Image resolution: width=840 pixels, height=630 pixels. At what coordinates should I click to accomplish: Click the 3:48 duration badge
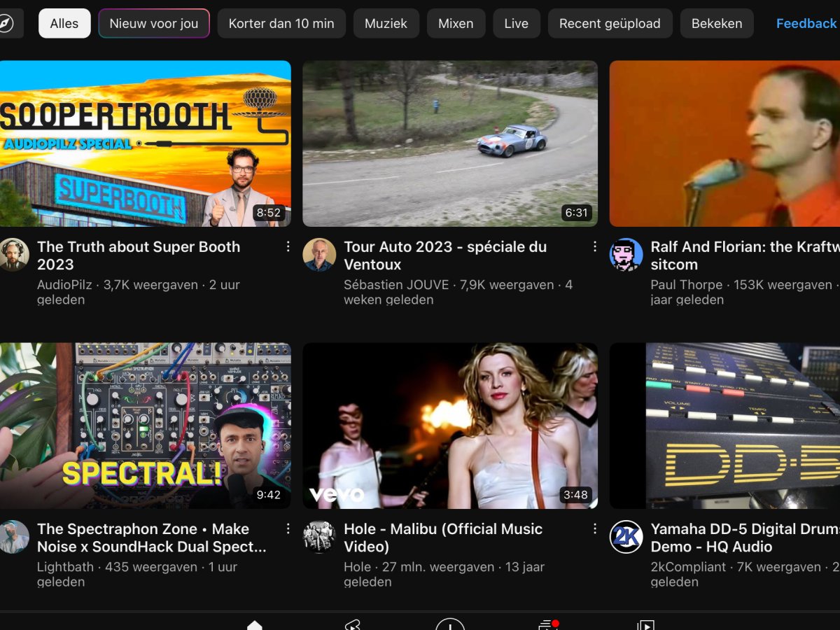(576, 495)
